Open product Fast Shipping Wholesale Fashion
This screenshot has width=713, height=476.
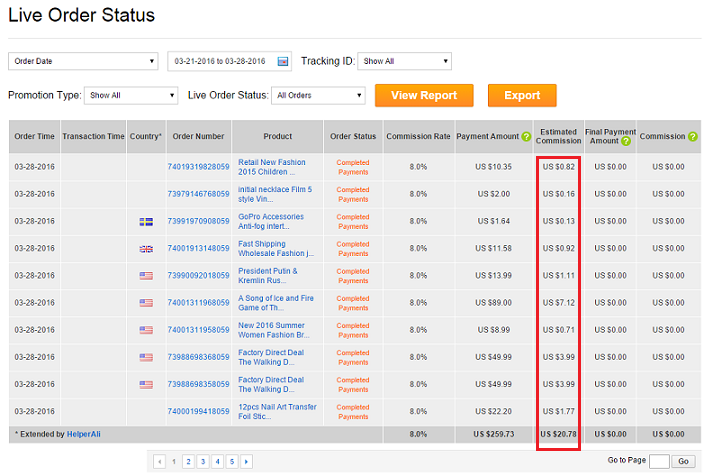276,249
